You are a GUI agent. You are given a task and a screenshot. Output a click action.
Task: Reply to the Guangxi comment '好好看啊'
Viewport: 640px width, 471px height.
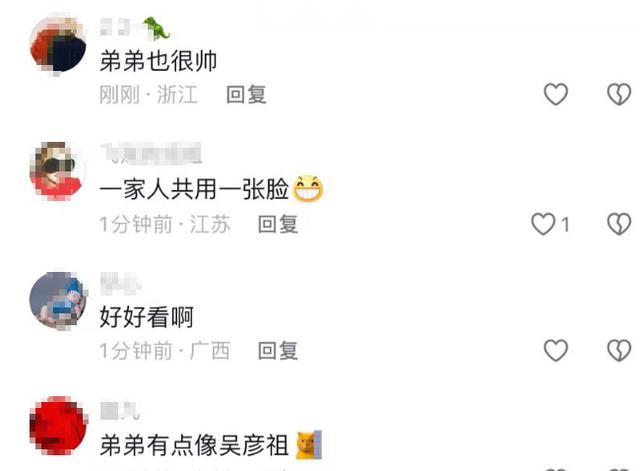coord(278,351)
